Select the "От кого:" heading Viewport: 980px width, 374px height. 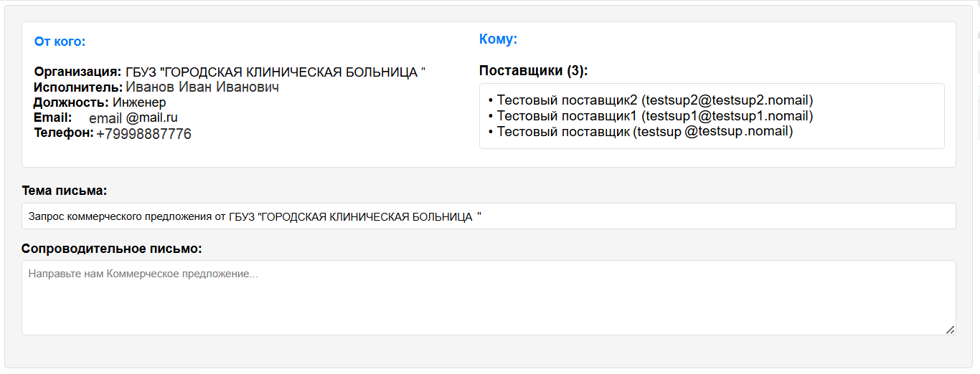click(x=60, y=42)
